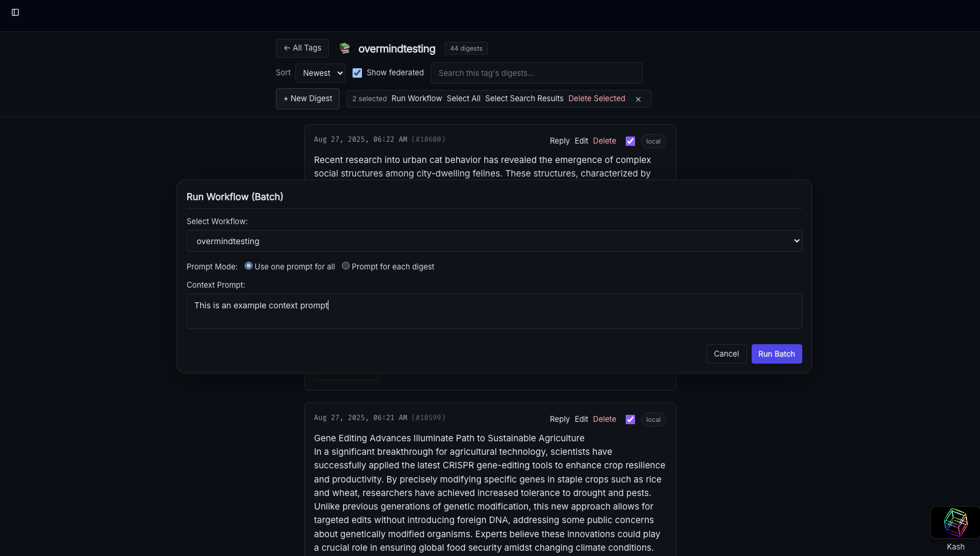Click the search tag's digests field
Image resolution: width=980 pixels, height=556 pixels.
[x=536, y=73]
